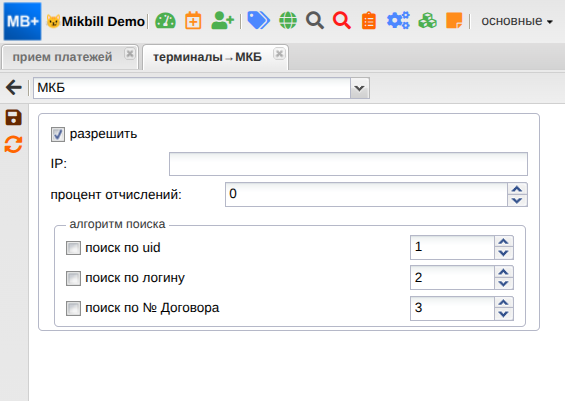The image size is (565, 401).
Task: Click the процент отчислений label
Action: (116, 195)
